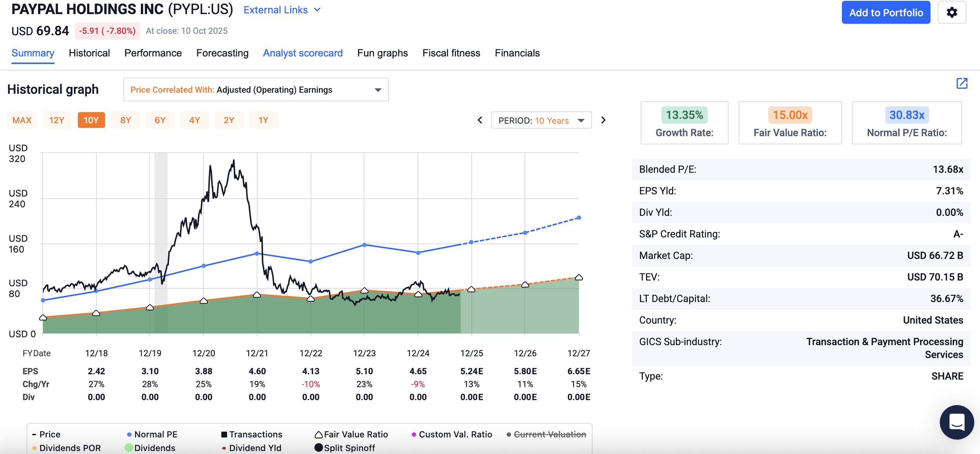
Task: Click the 12/27 Fair Value triangle marker
Action: coord(579,277)
